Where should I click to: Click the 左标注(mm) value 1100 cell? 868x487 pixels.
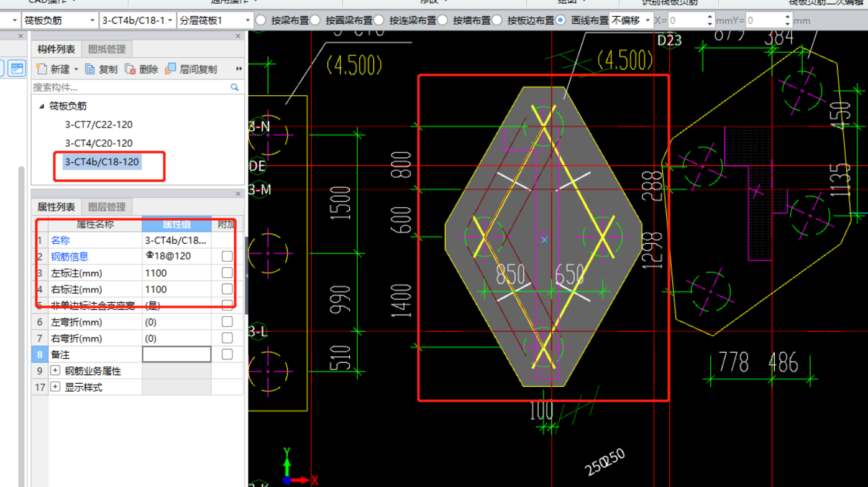tap(177, 272)
